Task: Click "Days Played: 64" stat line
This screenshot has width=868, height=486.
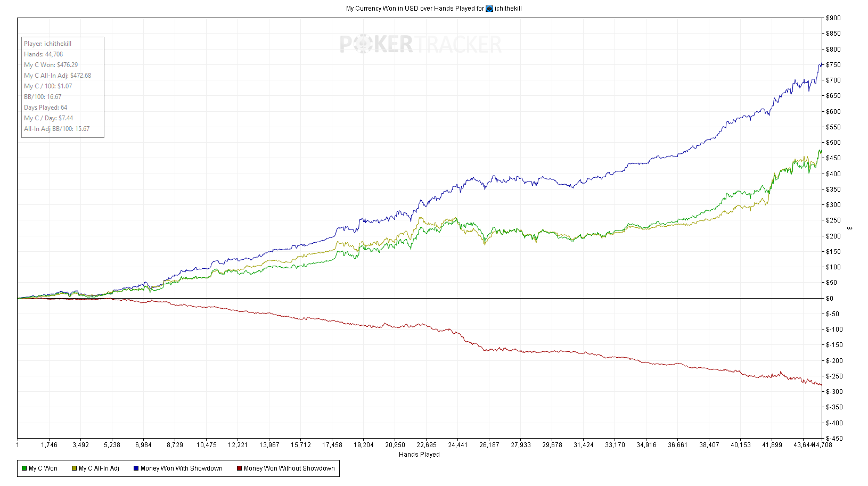Action: [45, 108]
